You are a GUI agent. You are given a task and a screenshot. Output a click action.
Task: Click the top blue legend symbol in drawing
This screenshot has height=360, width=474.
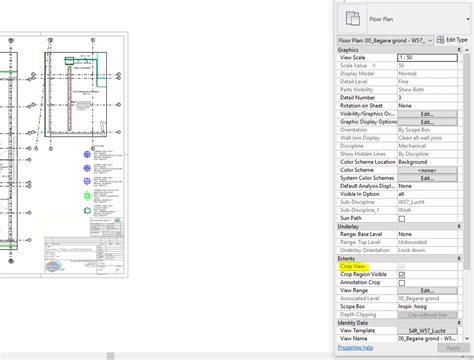pyautogui.click(x=87, y=154)
